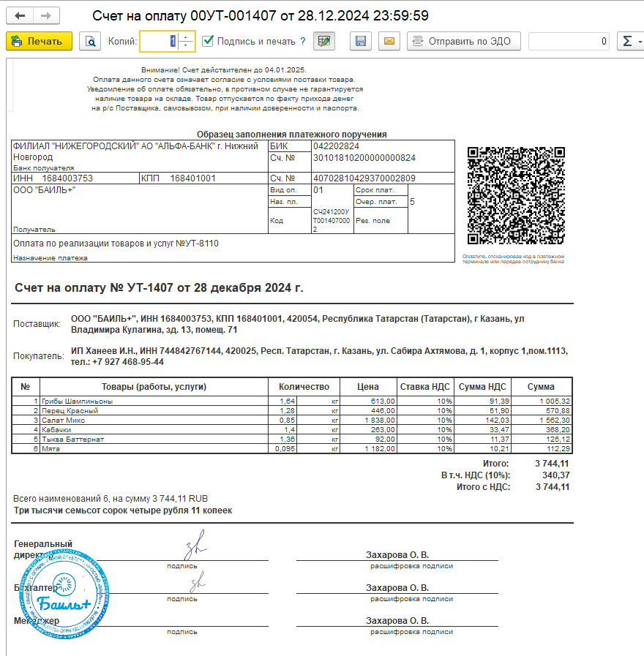Viewport: 644px width, 656px height.
Task: Select the row Салат Микс
Action: pyautogui.click(x=292, y=420)
